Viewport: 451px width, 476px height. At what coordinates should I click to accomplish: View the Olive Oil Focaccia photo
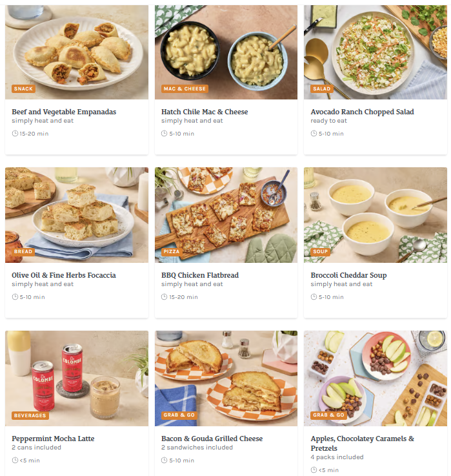click(77, 215)
